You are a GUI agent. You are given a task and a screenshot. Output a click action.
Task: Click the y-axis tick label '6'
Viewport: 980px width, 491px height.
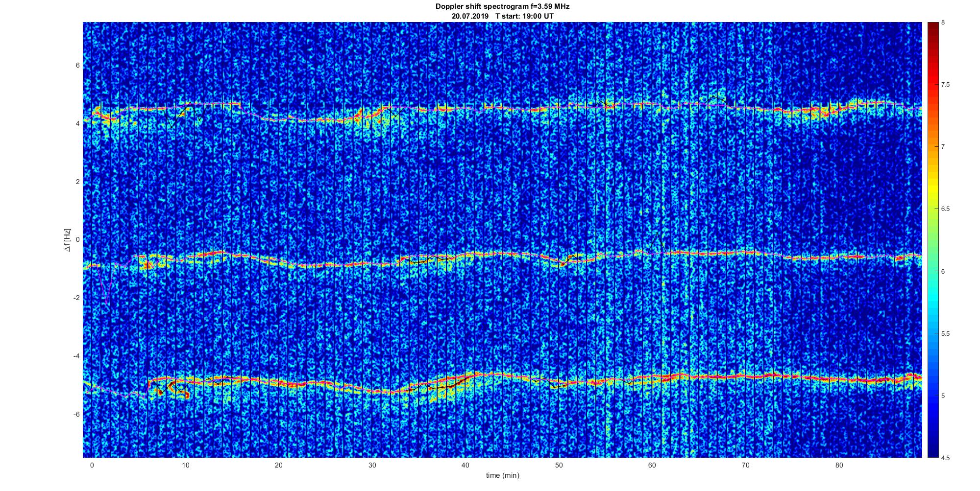[77, 66]
